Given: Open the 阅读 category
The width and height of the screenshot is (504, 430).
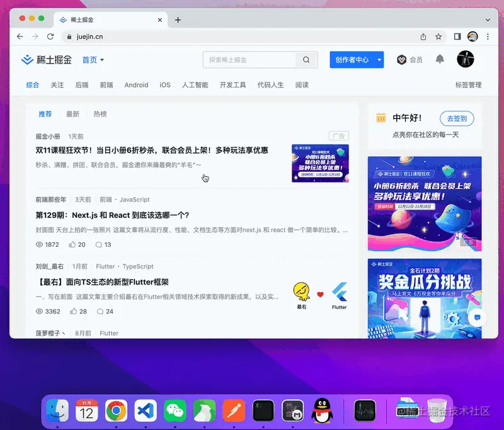Looking at the screenshot, I should (302, 85).
